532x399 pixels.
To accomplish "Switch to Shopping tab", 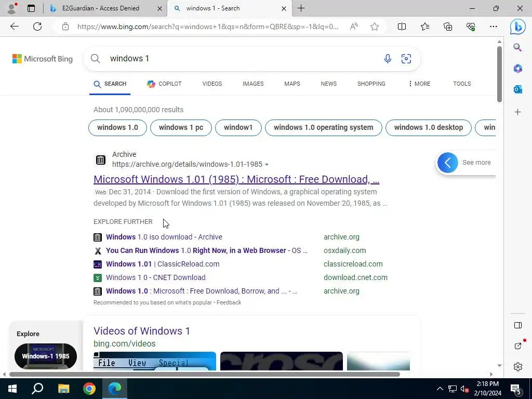I will tap(371, 84).
